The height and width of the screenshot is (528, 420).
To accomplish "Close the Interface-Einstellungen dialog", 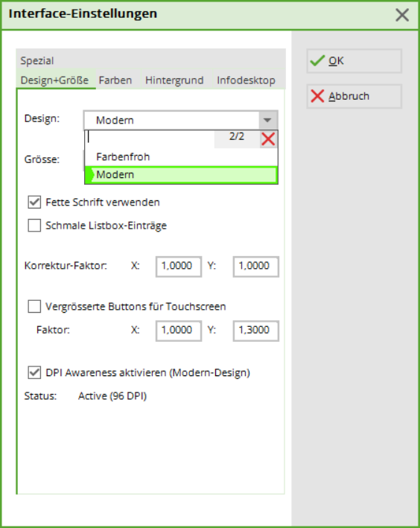I will 402,15.
